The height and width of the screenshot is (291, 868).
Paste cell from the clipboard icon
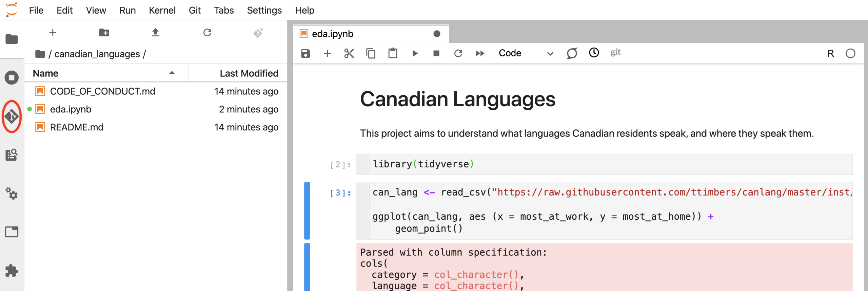393,53
